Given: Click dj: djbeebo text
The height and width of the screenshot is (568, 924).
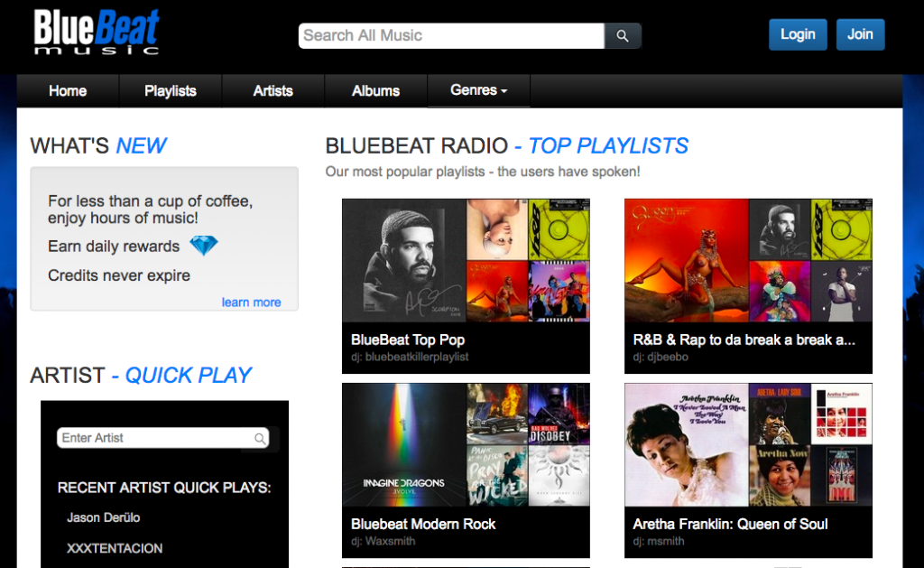Looking at the screenshot, I should point(661,357).
